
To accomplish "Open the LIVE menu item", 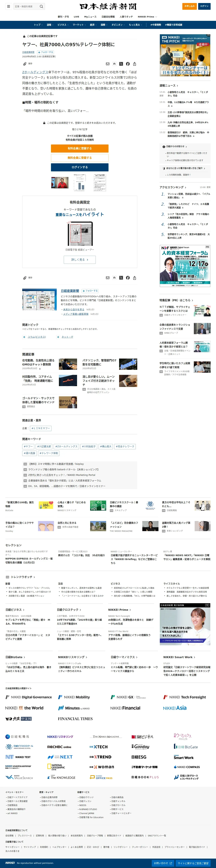I will coord(77,16).
